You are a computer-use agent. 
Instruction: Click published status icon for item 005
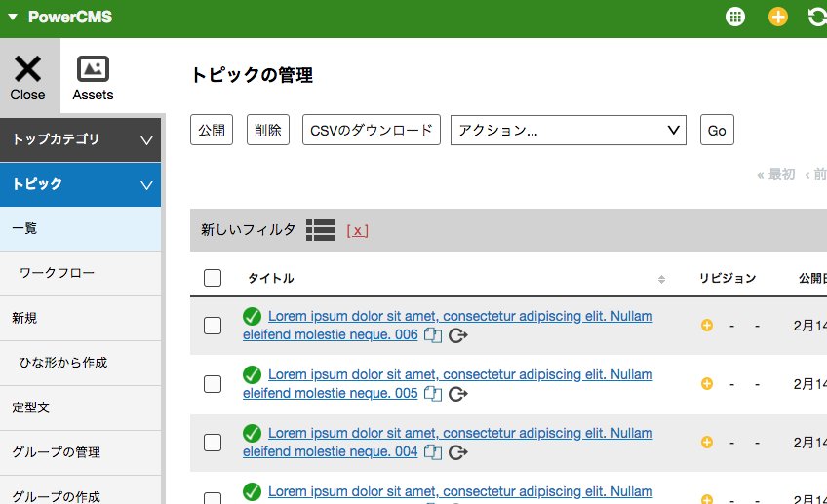(x=253, y=375)
